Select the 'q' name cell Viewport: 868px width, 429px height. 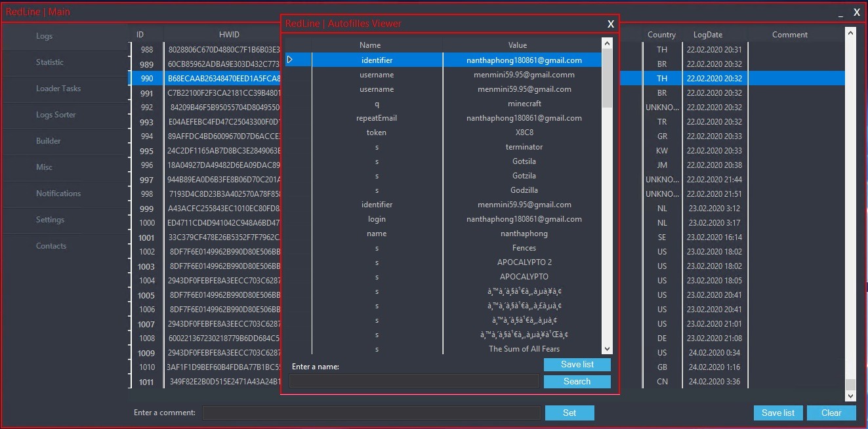pyautogui.click(x=377, y=104)
